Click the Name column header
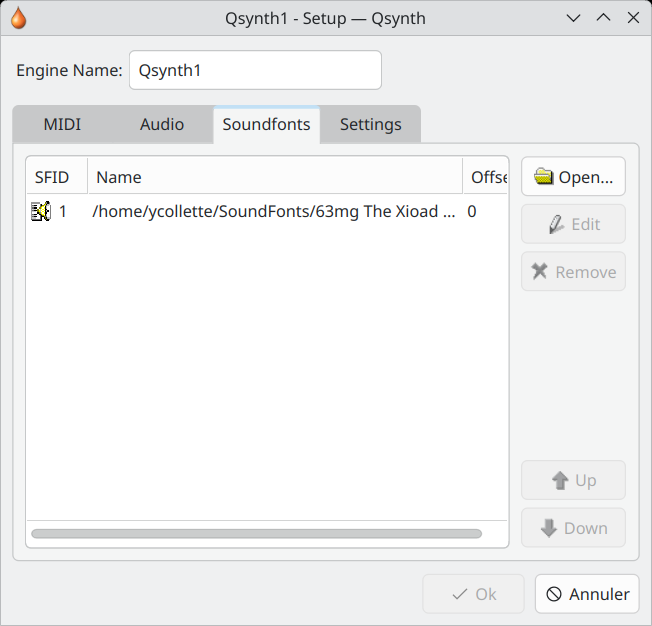Viewport: 652px width, 626px height. (x=275, y=177)
